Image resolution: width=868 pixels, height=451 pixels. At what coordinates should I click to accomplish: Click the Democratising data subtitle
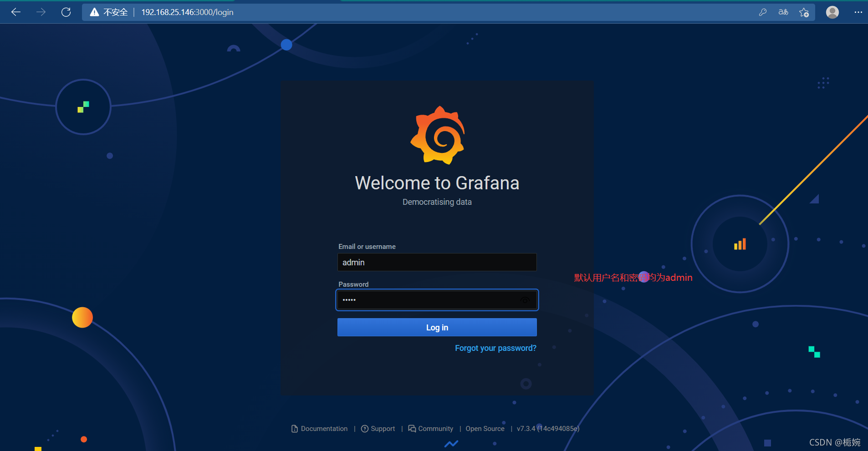pyautogui.click(x=437, y=202)
